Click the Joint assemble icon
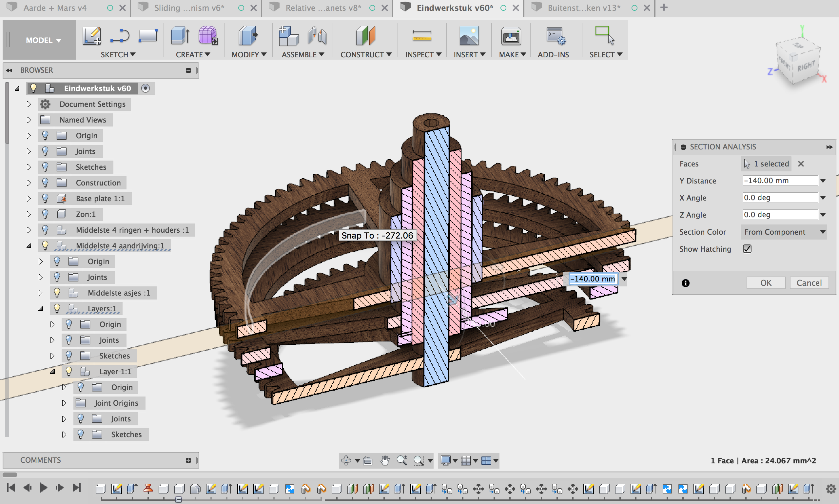The height and width of the screenshot is (504, 839). pyautogui.click(x=317, y=36)
